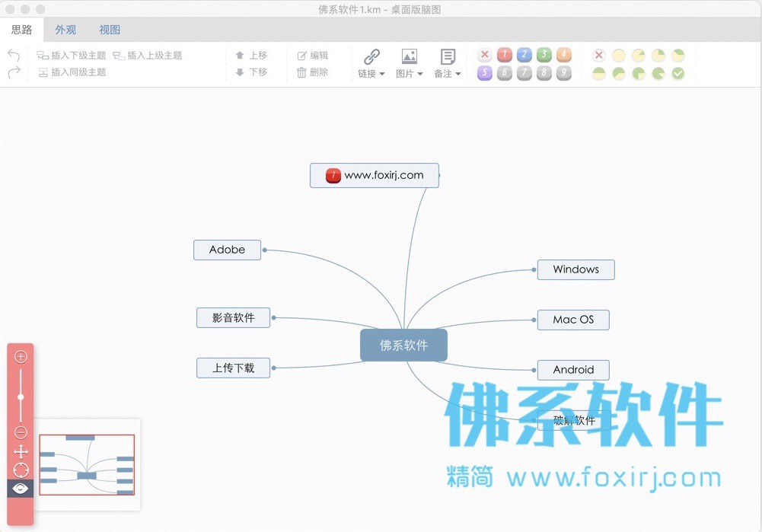
Task: Click the chain link icon
Action: pyautogui.click(x=371, y=56)
